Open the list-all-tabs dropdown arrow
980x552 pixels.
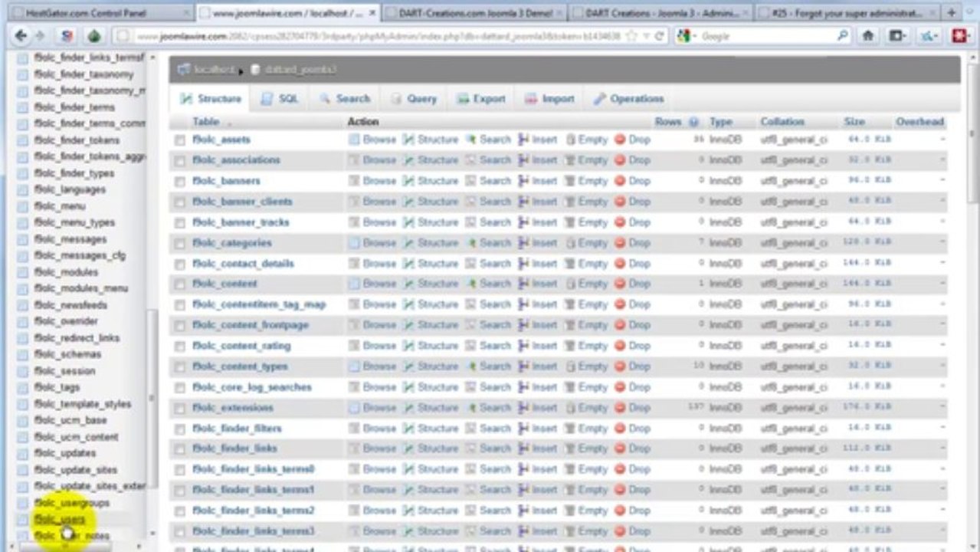click(x=971, y=13)
